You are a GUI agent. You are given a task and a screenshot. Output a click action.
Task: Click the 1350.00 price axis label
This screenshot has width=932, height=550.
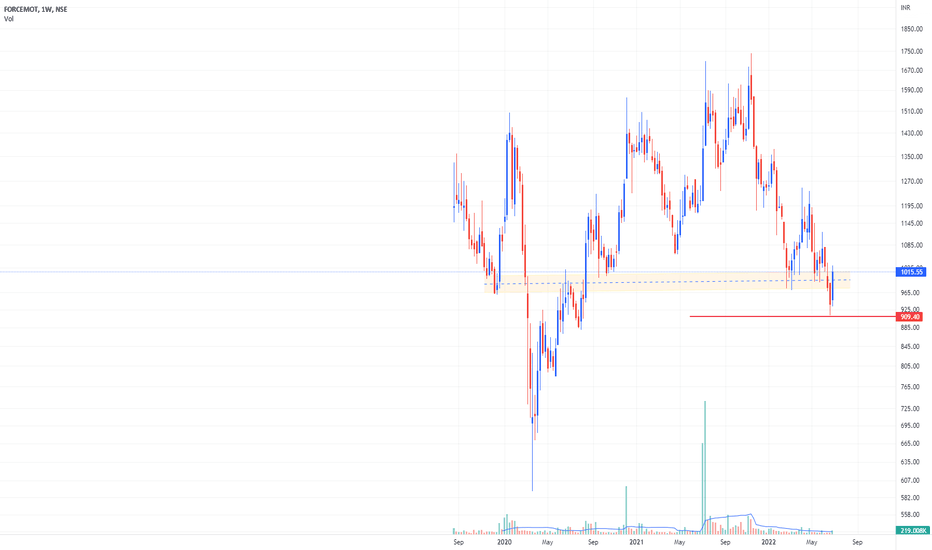(x=911, y=157)
